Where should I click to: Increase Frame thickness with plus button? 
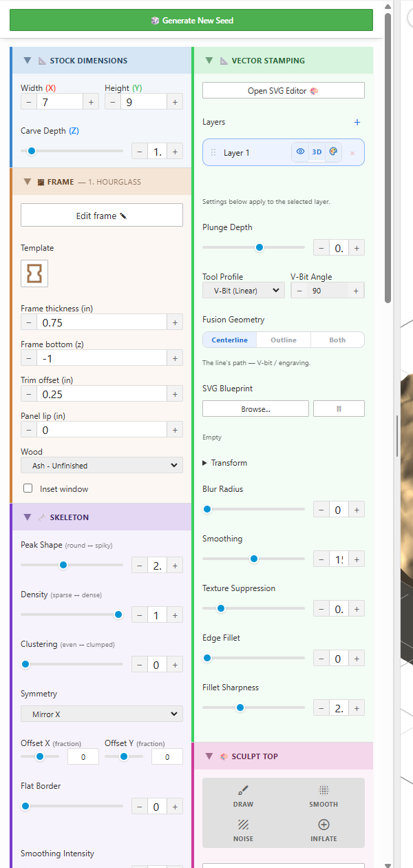(175, 322)
